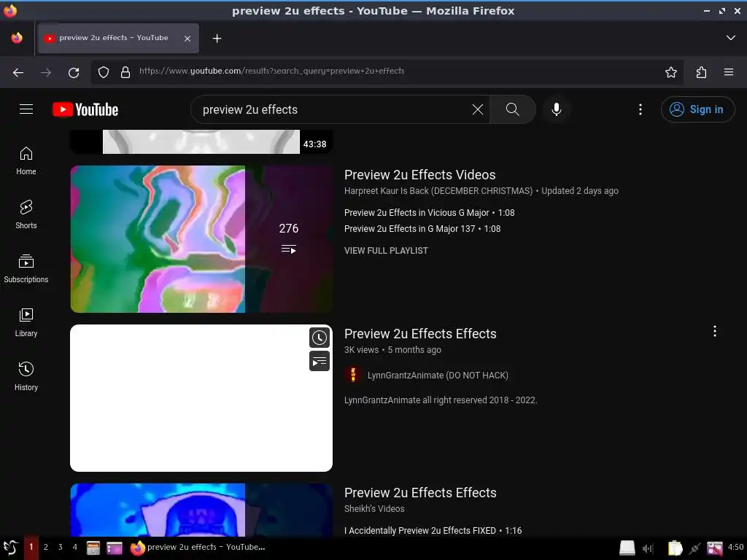The width and height of the screenshot is (747, 560).
Task: Open a new Firefox tab
Action: [217, 38]
